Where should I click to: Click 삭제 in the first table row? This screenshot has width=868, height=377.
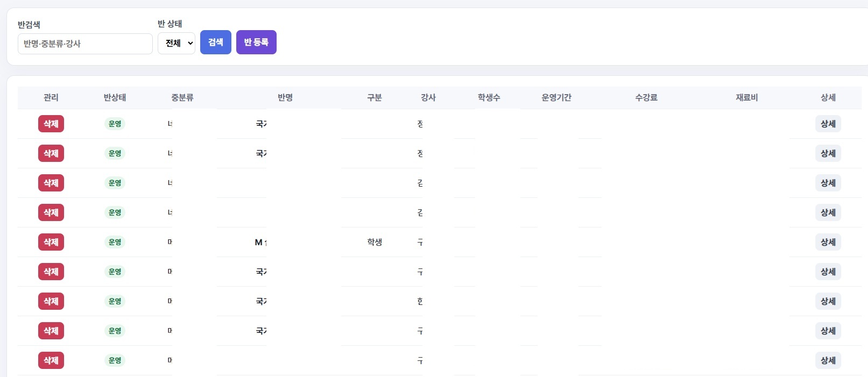(x=51, y=124)
